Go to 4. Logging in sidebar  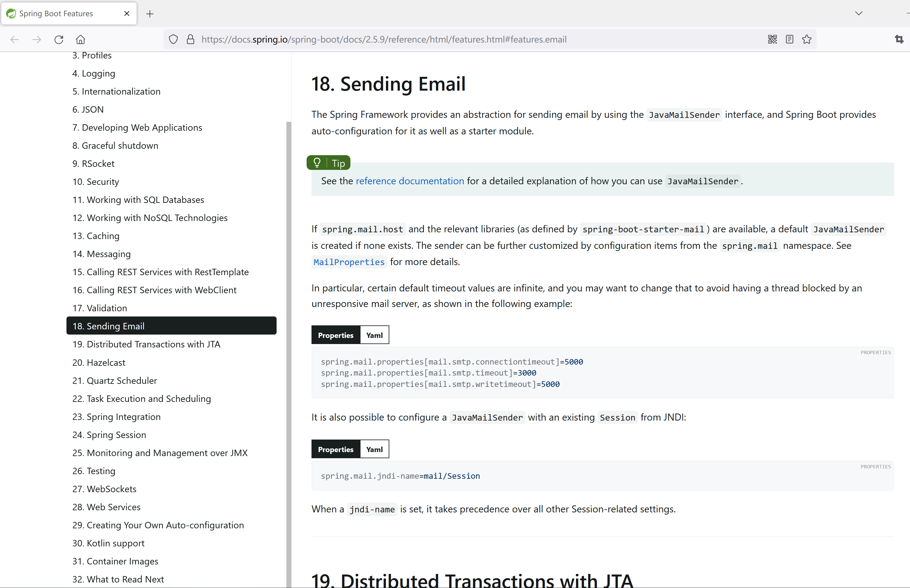point(94,73)
